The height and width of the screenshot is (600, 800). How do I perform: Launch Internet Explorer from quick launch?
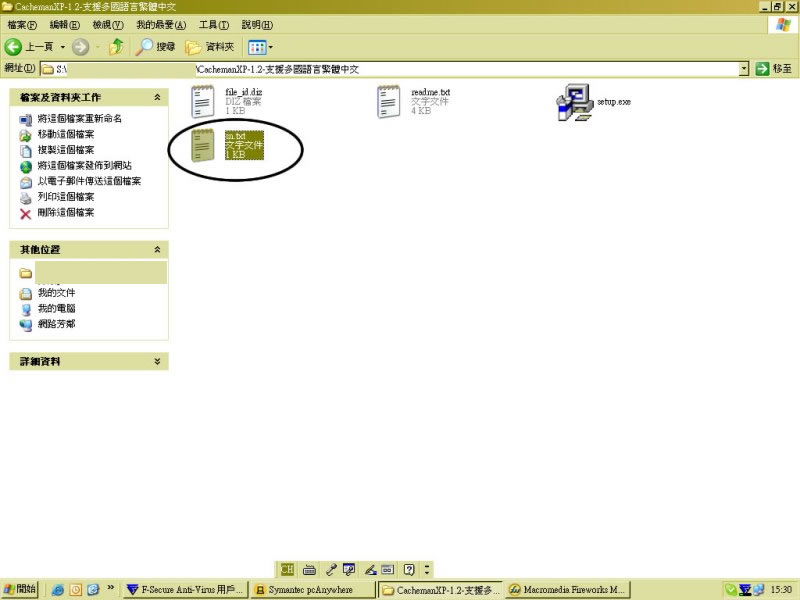click(58, 590)
